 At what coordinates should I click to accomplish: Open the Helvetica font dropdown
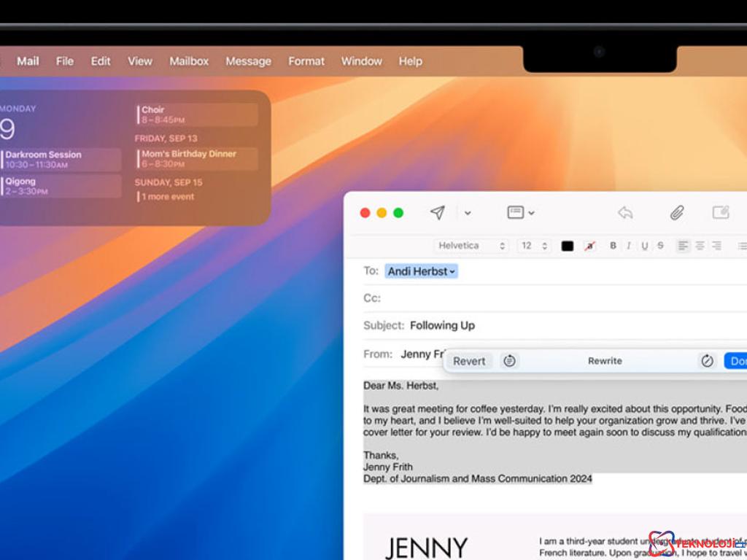point(471,246)
